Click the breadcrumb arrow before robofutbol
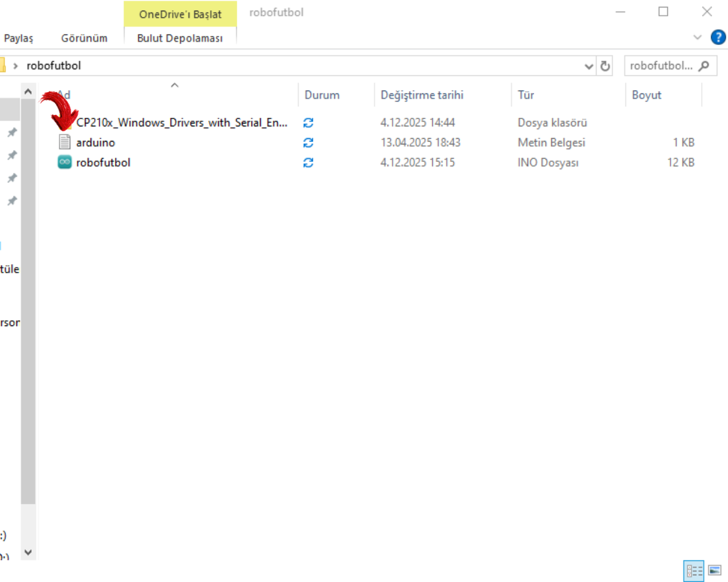Screen dimensions: 728x582 click(15, 66)
